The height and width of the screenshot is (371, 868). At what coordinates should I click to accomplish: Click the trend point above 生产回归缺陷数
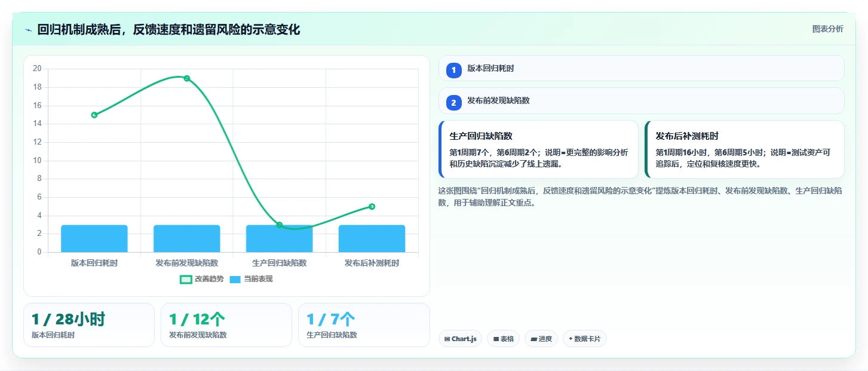(280, 225)
